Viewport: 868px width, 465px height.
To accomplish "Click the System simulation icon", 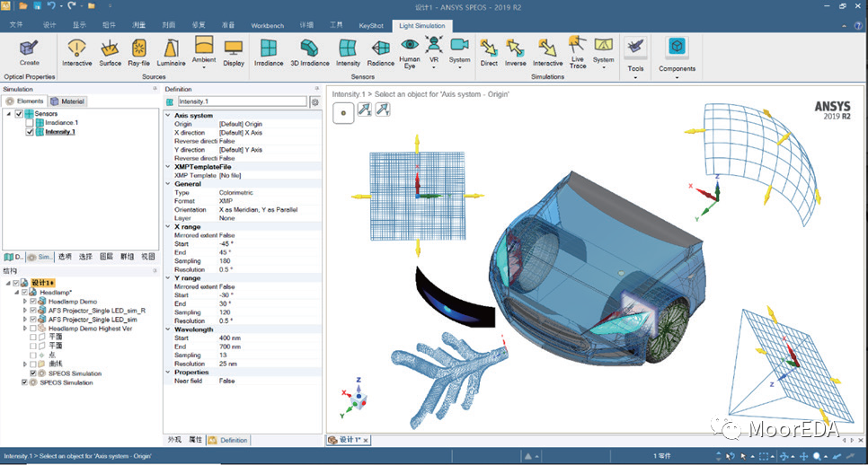I will [x=604, y=45].
